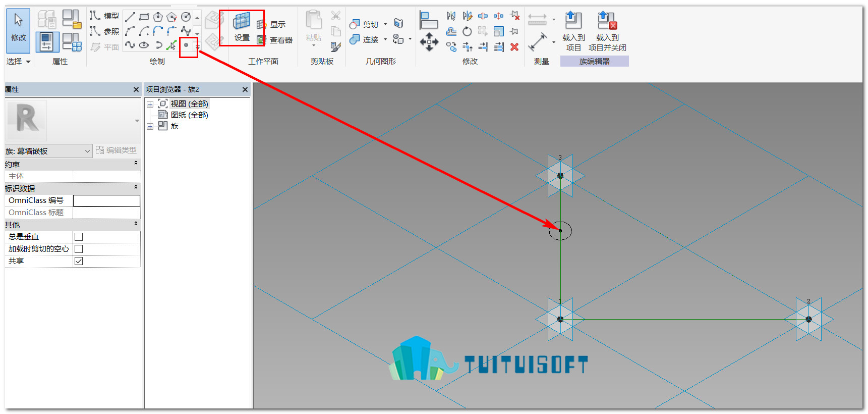Viewport: 868px width, 414px height.
Task: Pick the Pick Lines tool
Action: pos(172,45)
